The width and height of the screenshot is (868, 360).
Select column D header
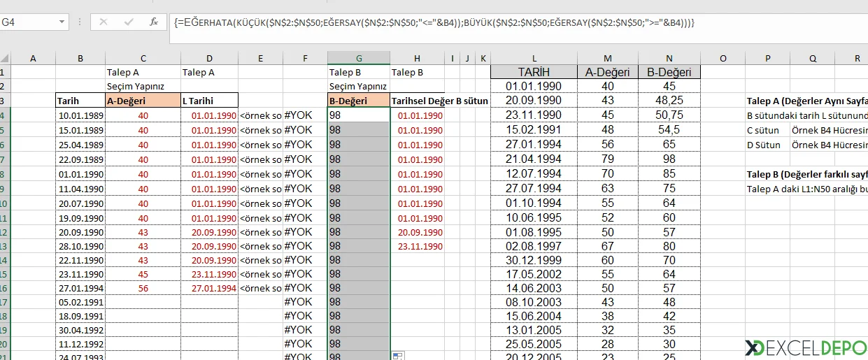209,58
